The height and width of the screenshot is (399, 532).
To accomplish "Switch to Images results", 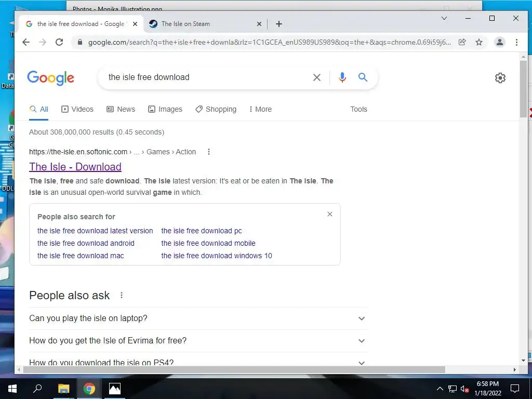I will click(x=165, y=109).
